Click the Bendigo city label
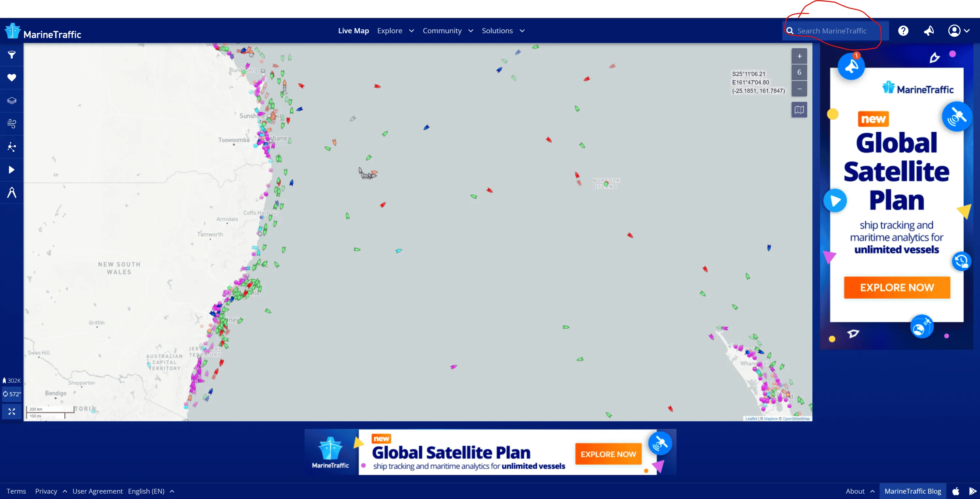The image size is (980, 499). [x=56, y=393]
